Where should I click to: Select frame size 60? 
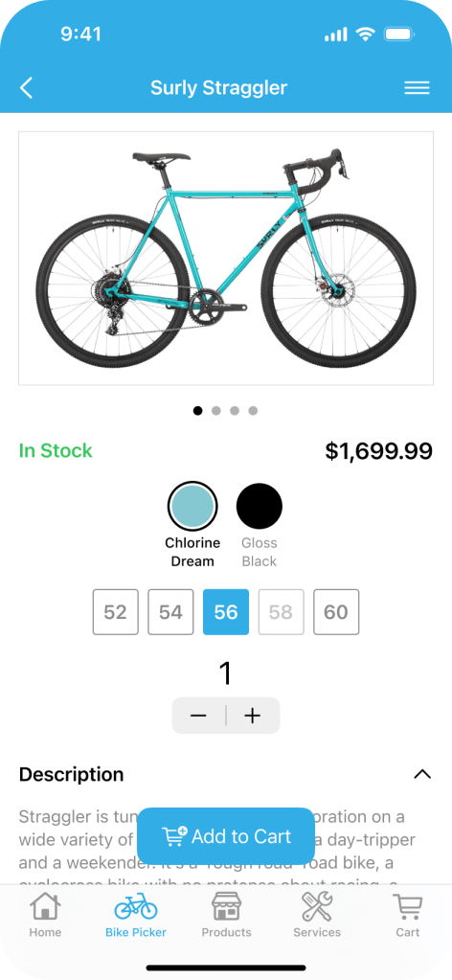[x=336, y=612]
